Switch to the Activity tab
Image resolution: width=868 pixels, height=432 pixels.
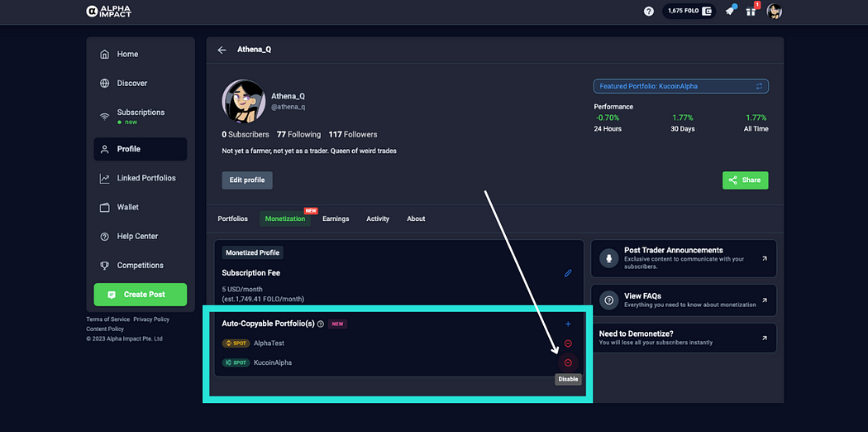pos(378,218)
